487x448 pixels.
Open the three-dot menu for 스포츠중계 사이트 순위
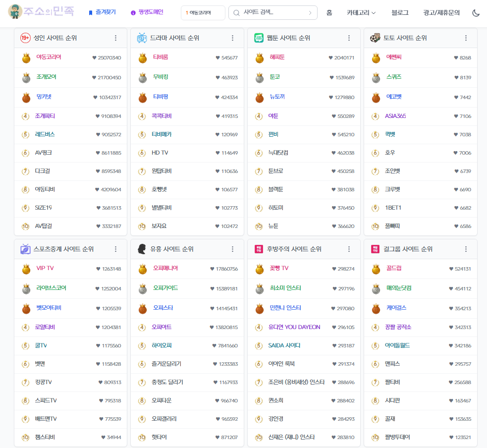point(115,249)
